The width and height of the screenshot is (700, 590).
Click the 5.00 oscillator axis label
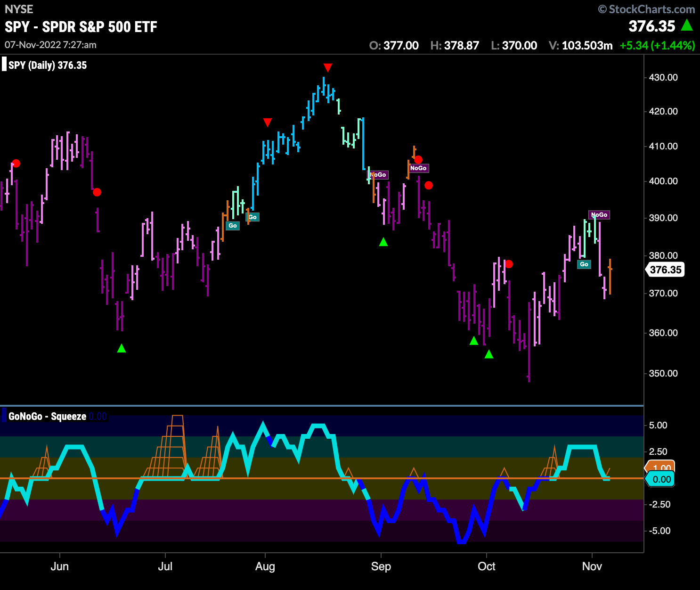(658, 425)
